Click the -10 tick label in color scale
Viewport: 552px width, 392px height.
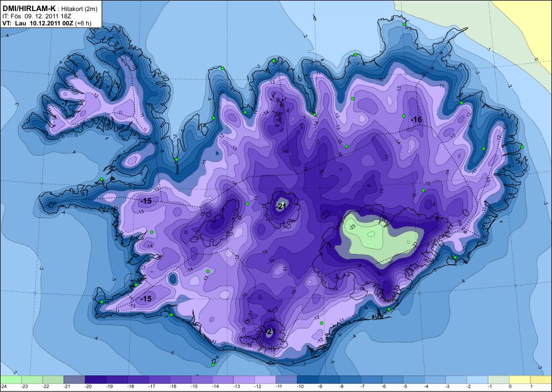(300, 386)
